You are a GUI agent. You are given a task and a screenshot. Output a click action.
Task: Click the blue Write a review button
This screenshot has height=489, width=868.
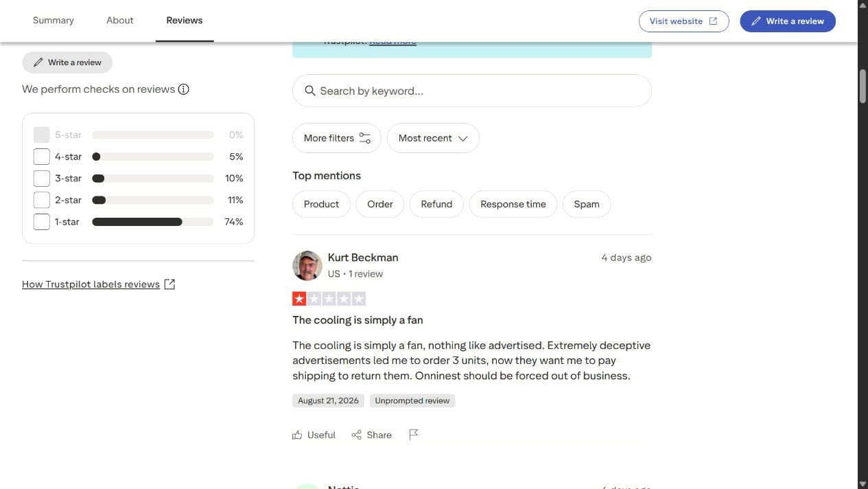pos(788,21)
